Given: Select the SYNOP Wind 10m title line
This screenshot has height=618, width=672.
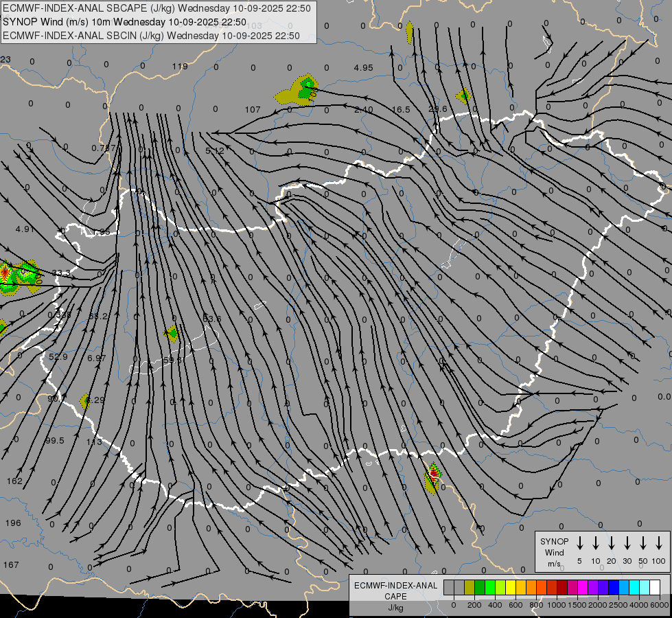Looking at the screenshot, I should (124, 22).
